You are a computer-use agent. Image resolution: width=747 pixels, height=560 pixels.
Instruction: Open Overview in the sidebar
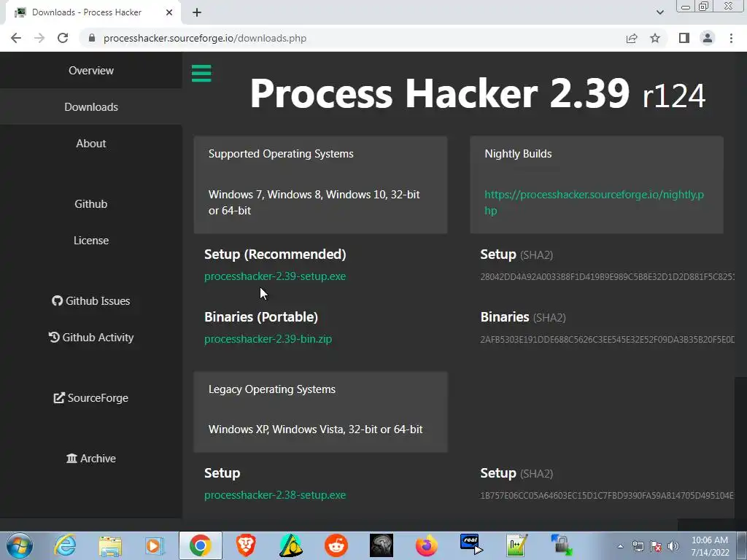tap(91, 71)
